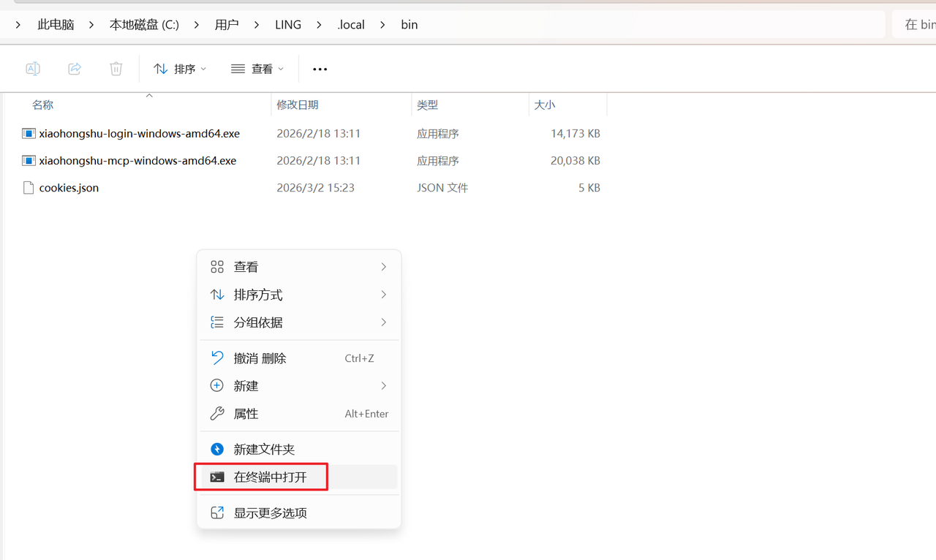Viewport: 936px width, 560px height.
Task: Expand the chevron after 本地磁盘 (C:)
Action: (x=197, y=25)
